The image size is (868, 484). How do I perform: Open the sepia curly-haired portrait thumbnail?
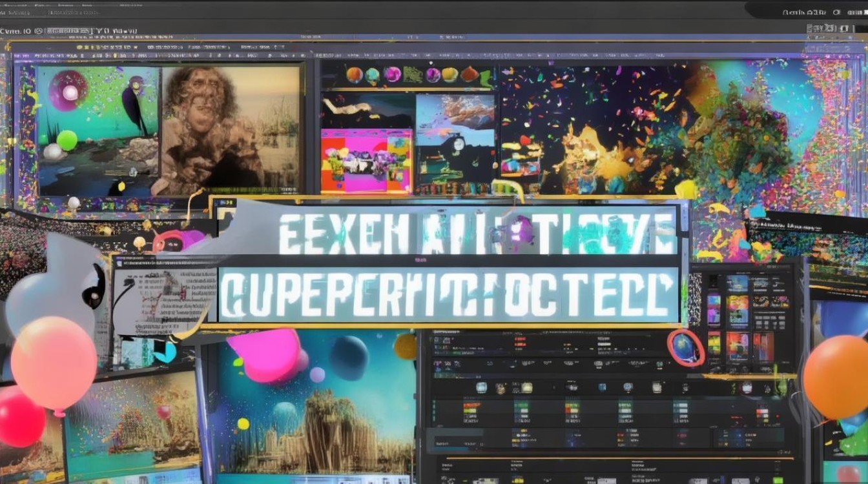click(230, 129)
